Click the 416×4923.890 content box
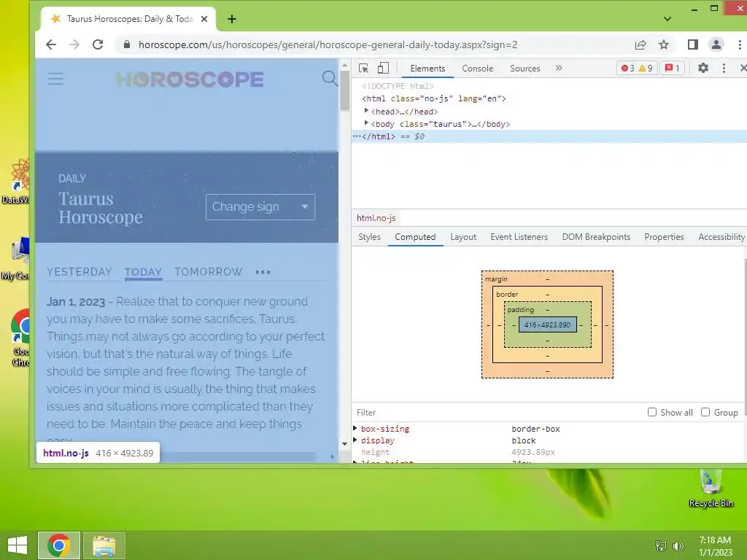747x560 pixels. tap(547, 324)
